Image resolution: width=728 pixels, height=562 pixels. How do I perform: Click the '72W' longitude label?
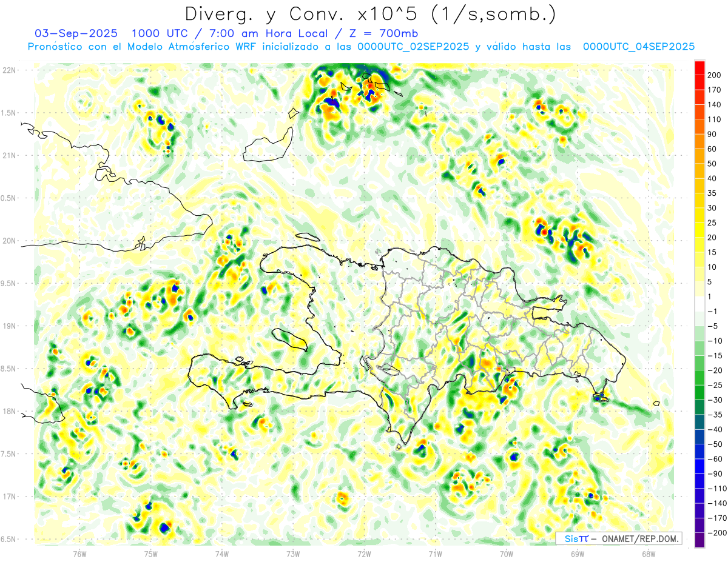coord(364,554)
